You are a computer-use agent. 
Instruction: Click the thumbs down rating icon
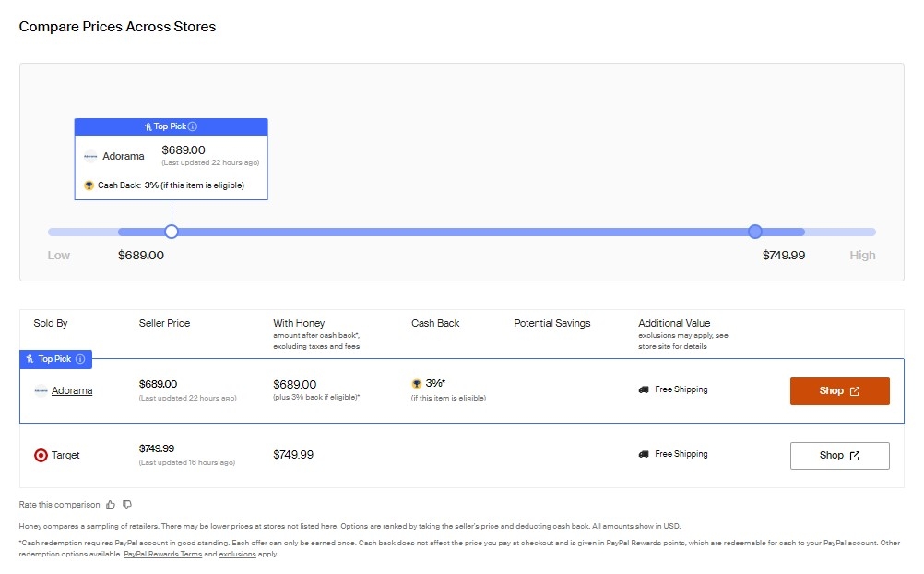pyautogui.click(x=127, y=505)
